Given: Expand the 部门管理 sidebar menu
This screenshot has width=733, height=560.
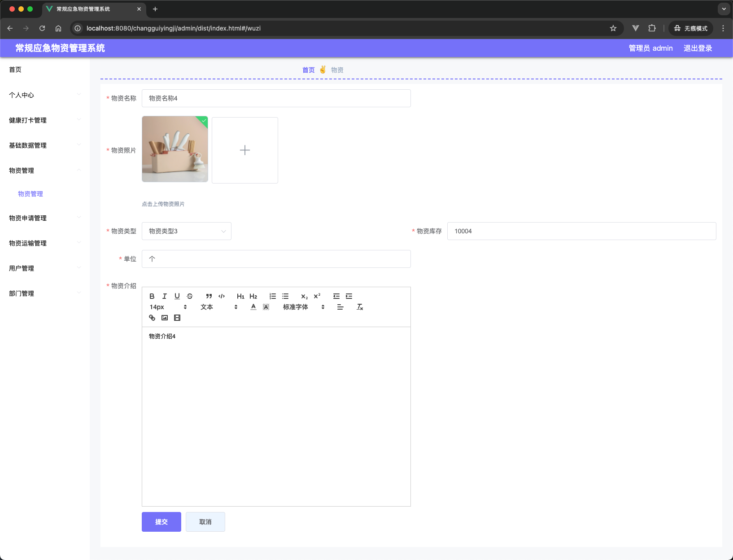Looking at the screenshot, I should pyautogui.click(x=45, y=293).
